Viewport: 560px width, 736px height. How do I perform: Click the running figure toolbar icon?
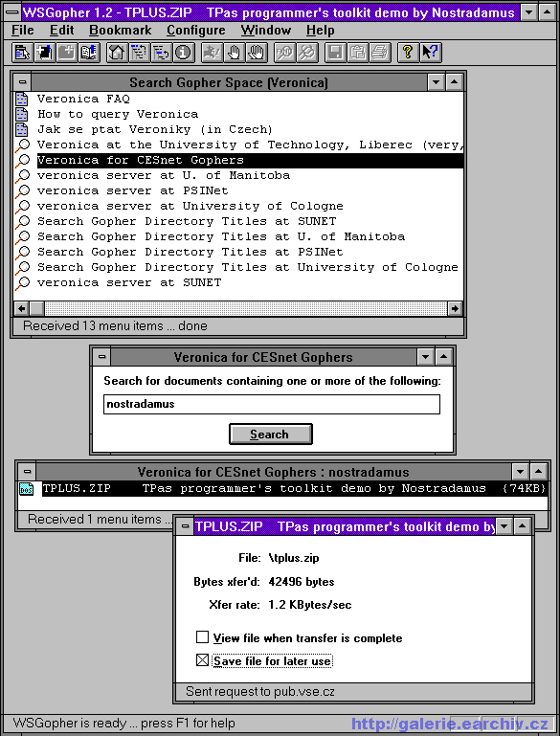point(212,53)
